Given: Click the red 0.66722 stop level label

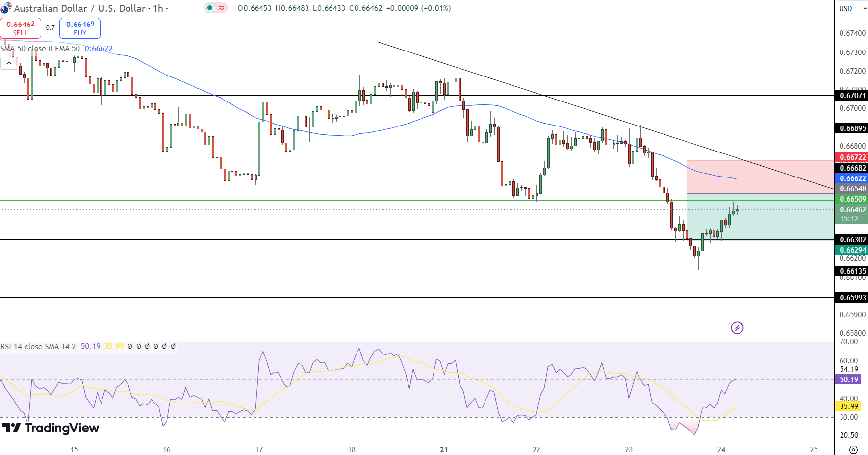Looking at the screenshot, I should pyautogui.click(x=852, y=157).
